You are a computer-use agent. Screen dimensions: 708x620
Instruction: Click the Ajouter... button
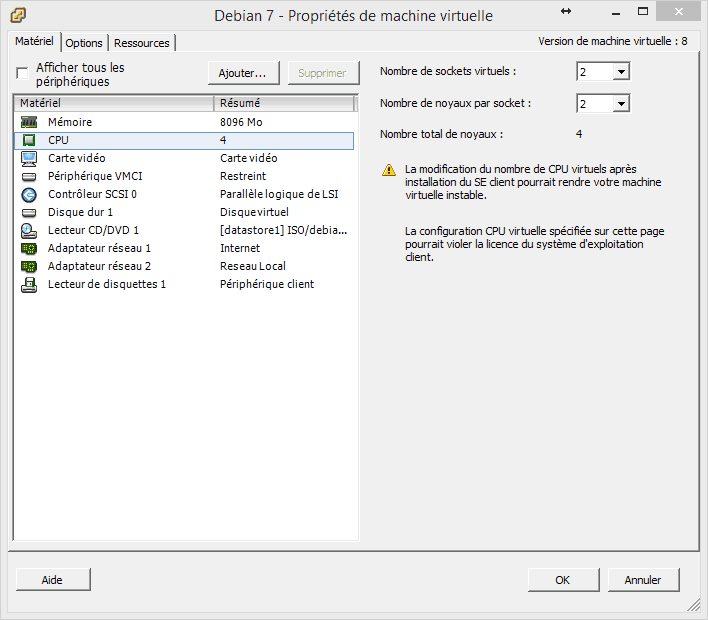(x=242, y=73)
